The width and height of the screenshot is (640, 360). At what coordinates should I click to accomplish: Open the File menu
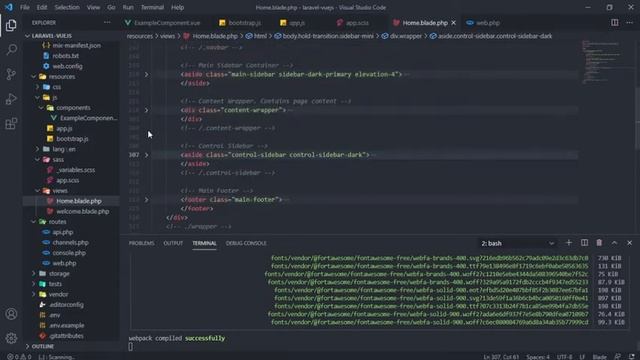[25, 7]
